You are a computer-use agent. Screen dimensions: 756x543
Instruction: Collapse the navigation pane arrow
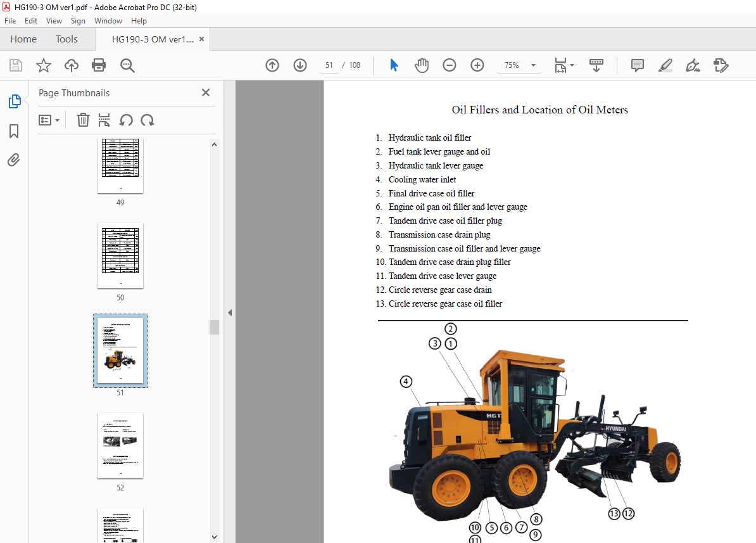pyautogui.click(x=230, y=313)
